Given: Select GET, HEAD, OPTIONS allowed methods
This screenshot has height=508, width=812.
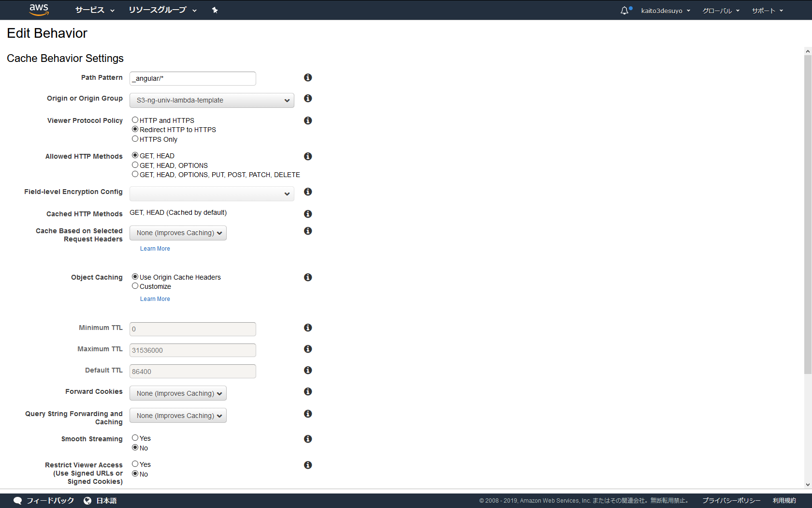Looking at the screenshot, I should (135, 165).
